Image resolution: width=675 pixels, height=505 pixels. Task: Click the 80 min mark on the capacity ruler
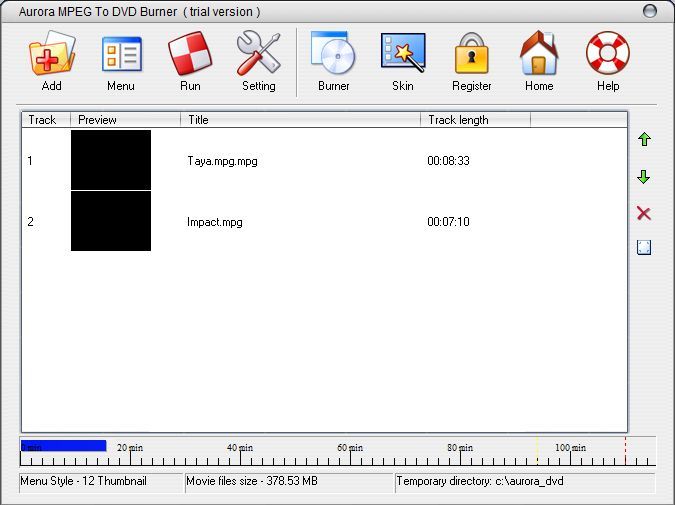pyautogui.click(x=460, y=448)
